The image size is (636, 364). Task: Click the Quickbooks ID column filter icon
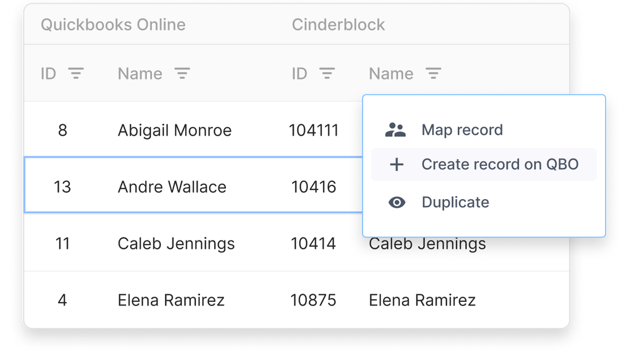click(x=76, y=73)
